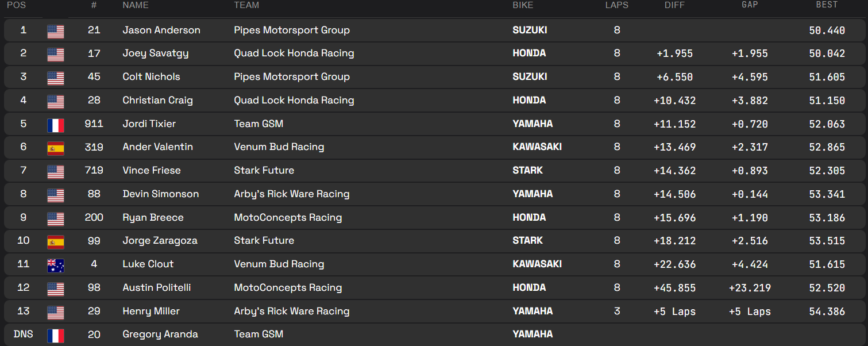868x346 pixels.
Task: Click the French flag next to Gregory Aranda
Action: (x=56, y=336)
